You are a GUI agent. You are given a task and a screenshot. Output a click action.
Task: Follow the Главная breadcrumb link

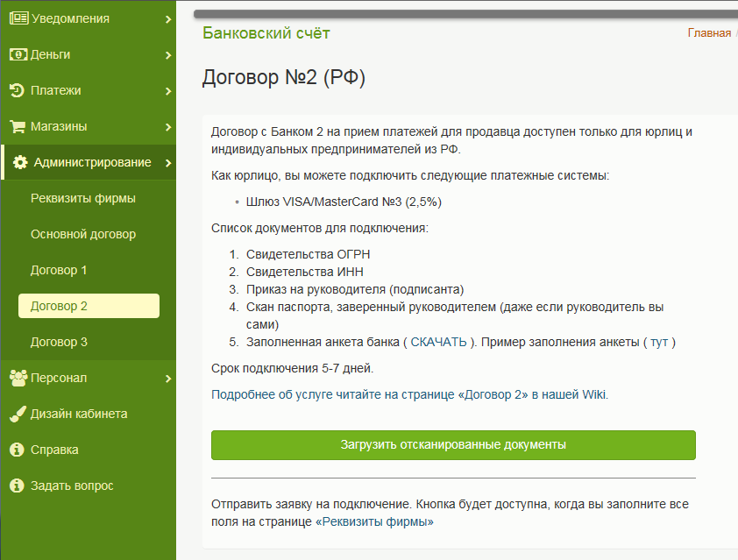tap(708, 33)
